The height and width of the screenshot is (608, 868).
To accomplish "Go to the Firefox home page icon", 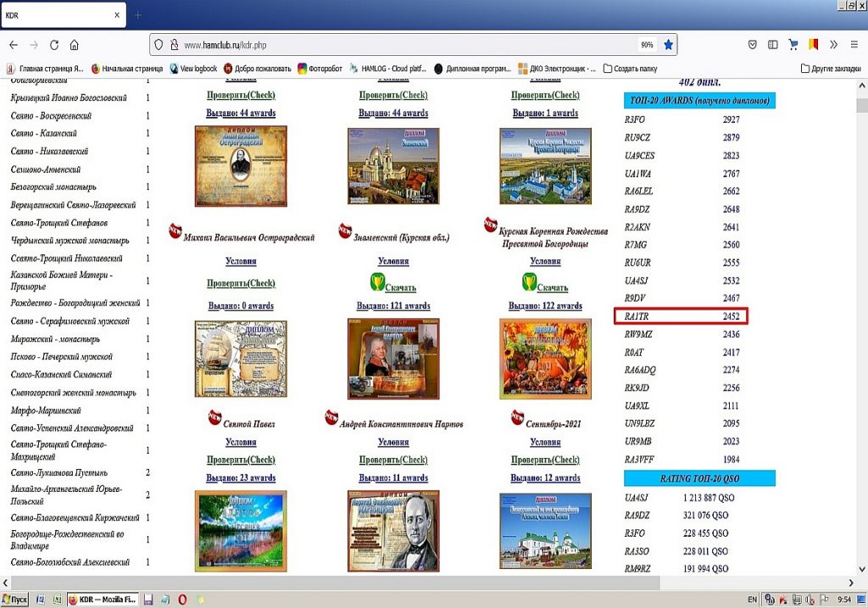I will coord(75,45).
